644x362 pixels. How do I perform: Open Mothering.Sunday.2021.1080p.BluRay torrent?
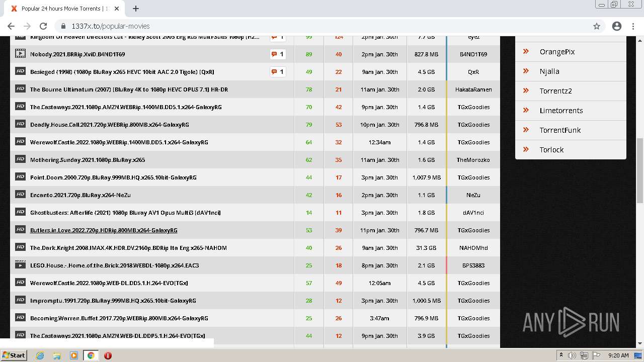pos(88,160)
